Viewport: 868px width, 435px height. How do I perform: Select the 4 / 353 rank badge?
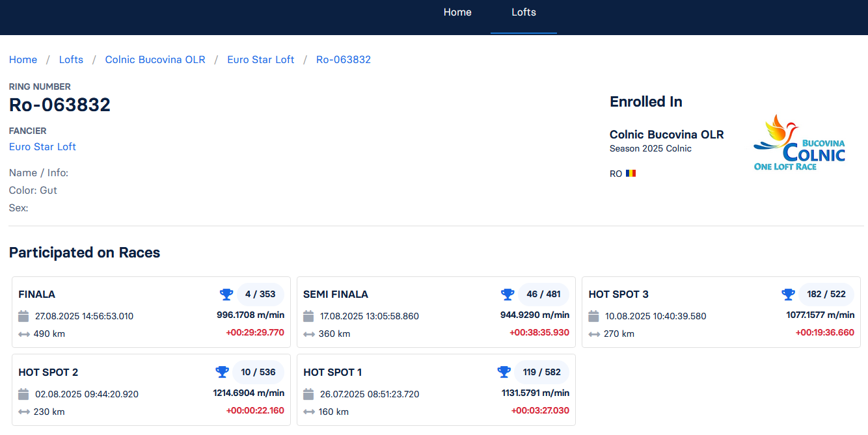[260, 295]
